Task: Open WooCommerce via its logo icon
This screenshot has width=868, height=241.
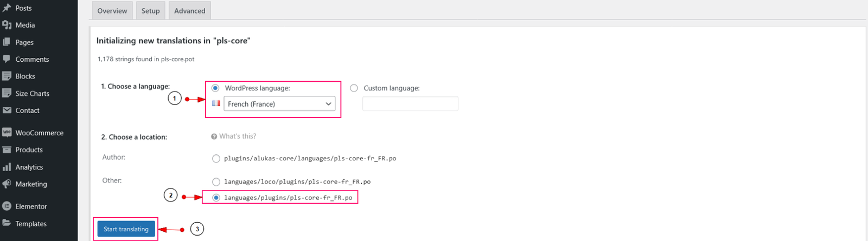Action: (7, 133)
